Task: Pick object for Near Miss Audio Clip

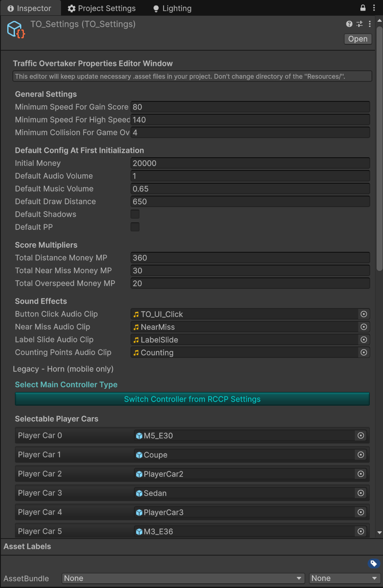Action: [364, 327]
